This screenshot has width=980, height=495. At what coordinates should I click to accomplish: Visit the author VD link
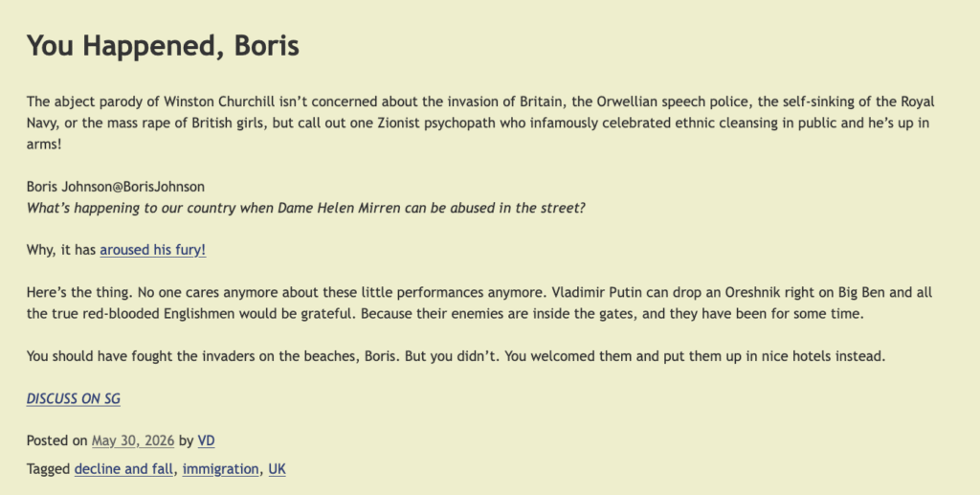click(x=207, y=440)
